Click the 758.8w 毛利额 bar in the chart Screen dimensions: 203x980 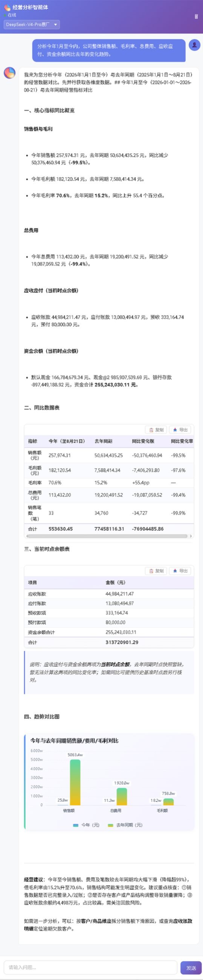tap(168, 802)
